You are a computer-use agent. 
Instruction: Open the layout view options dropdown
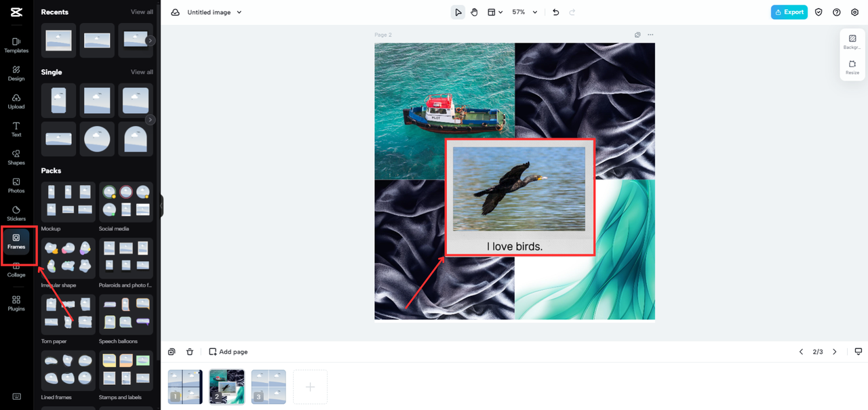pos(495,12)
